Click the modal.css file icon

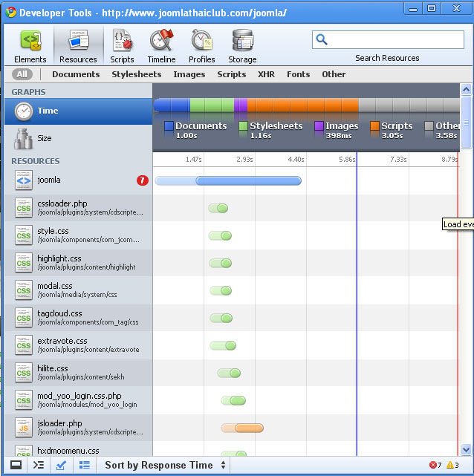coord(24,290)
